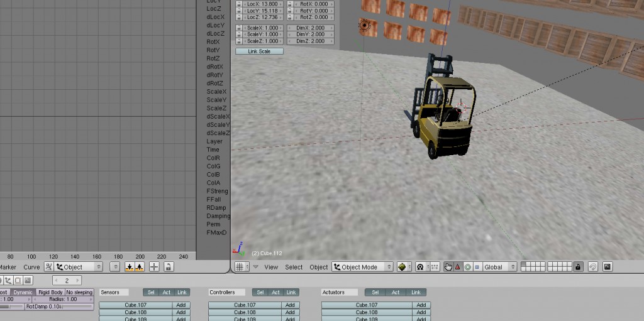Open the Object Mode dropdown
The height and width of the screenshot is (321, 644).
[363, 267]
